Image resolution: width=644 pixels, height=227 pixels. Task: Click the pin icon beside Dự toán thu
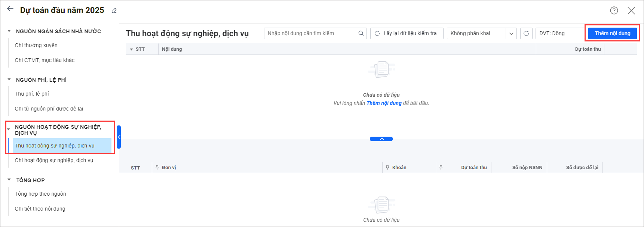tap(441, 167)
